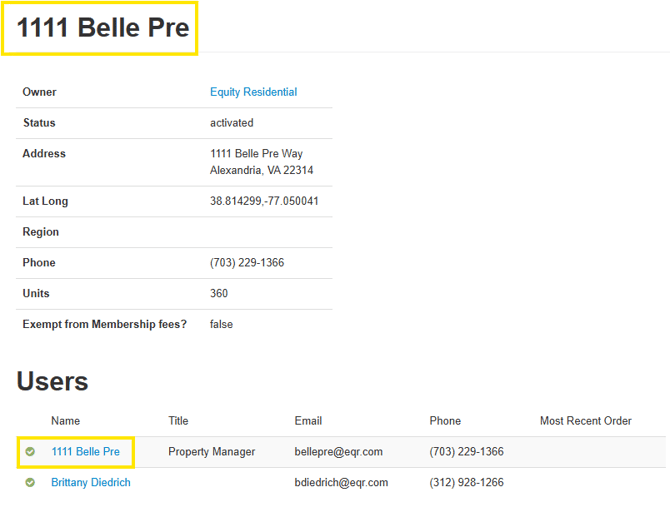Viewport: 670px width, 527px height.
Task: Click the Name column header in Users table
Action: pos(66,421)
